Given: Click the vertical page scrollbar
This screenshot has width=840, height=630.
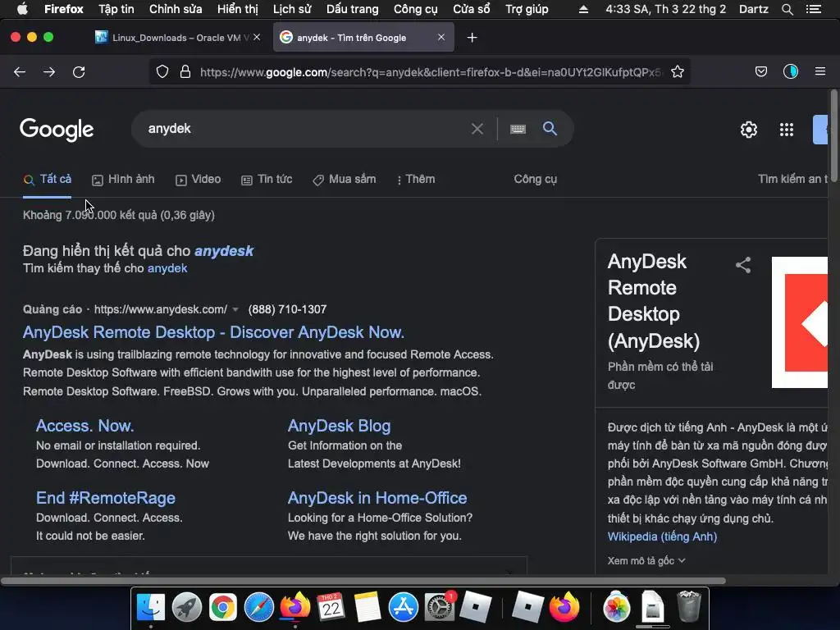Looking at the screenshot, I should (x=834, y=137).
